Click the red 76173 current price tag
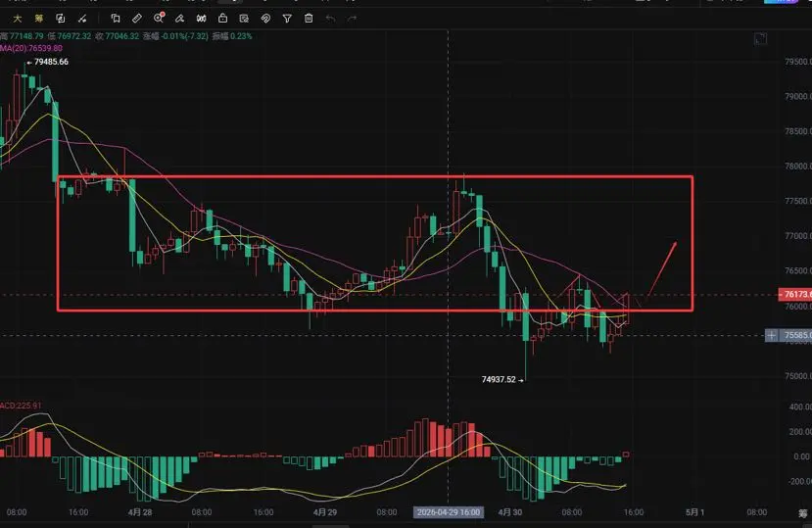Screen dimensions: 812x528 pyautogui.click(x=795, y=294)
